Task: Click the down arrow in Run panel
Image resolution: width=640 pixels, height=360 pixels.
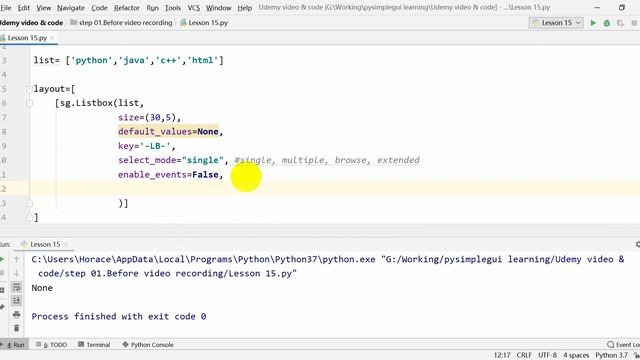Action: [x=16, y=273]
